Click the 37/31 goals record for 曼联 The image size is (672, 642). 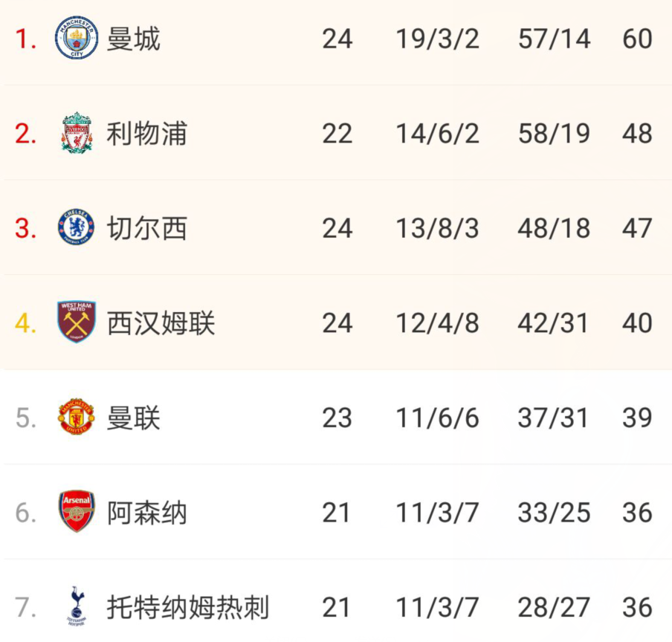pyautogui.click(x=553, y=418)
